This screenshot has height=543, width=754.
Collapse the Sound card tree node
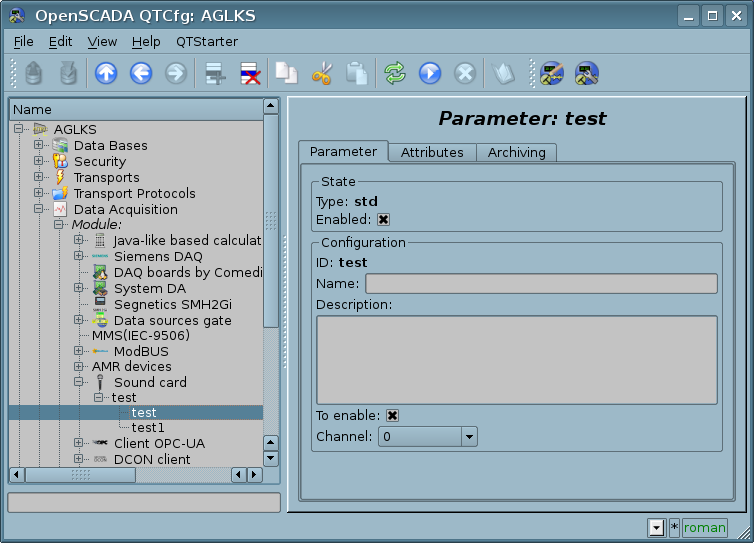pyautogui.click(x=79, y=382)
